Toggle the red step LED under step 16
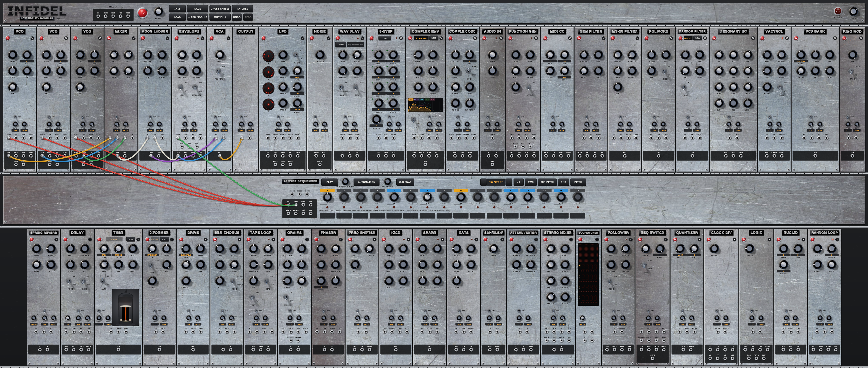868x368 pixels. point(578,207)
